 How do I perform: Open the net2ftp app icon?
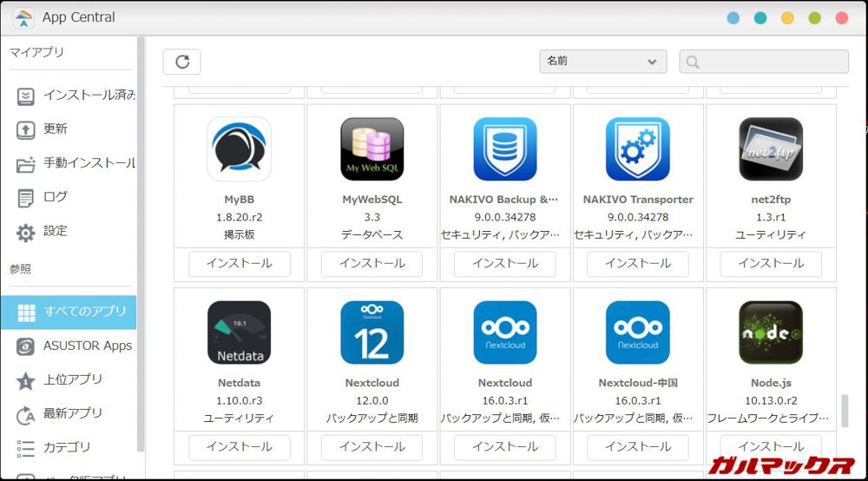tap(770, 149)
